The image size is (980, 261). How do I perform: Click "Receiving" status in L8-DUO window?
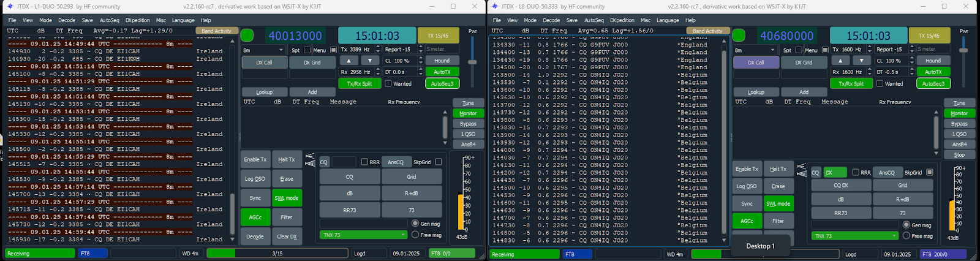tap(524, 254)
